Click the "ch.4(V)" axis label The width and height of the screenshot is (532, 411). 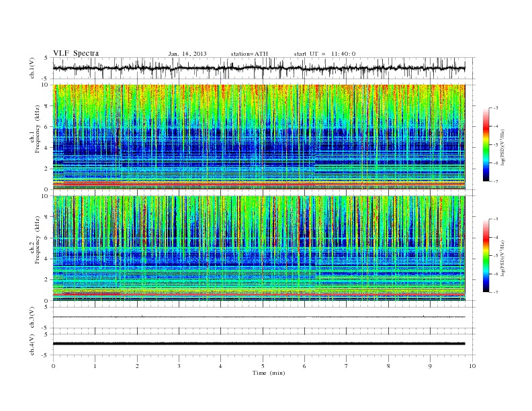32,345
